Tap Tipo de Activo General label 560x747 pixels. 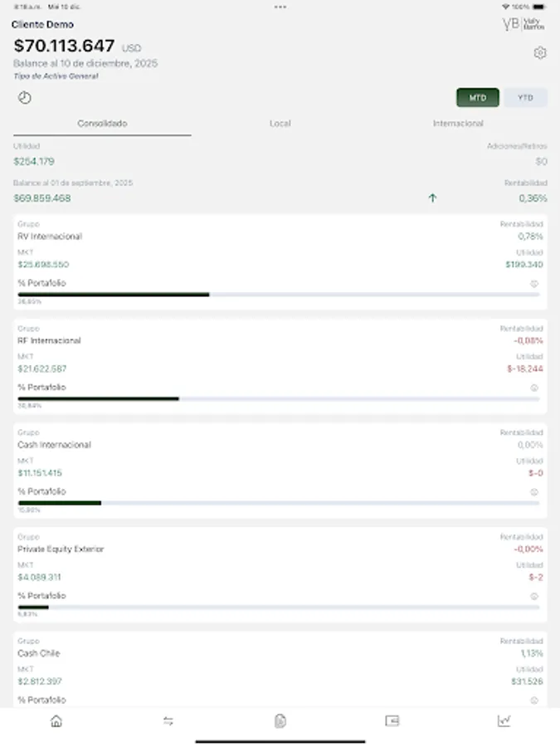point(56,76)
